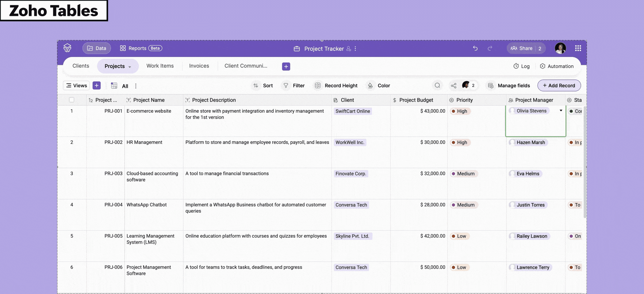Expand the Projects tab dropdown arrow
Screen dimensions: 644x294
(x=130, y=67)
